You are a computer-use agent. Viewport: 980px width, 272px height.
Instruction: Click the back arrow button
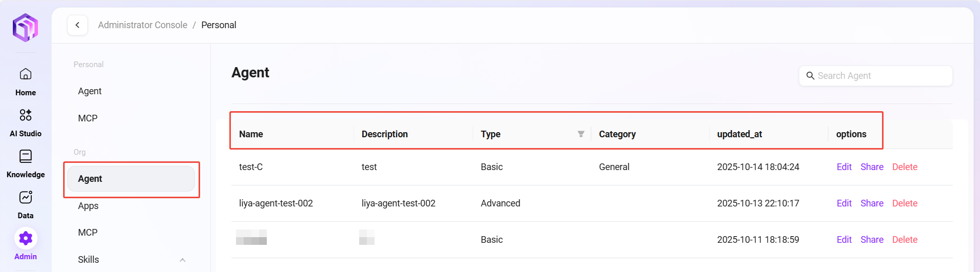pyautogui.click(x=77, y=25)
